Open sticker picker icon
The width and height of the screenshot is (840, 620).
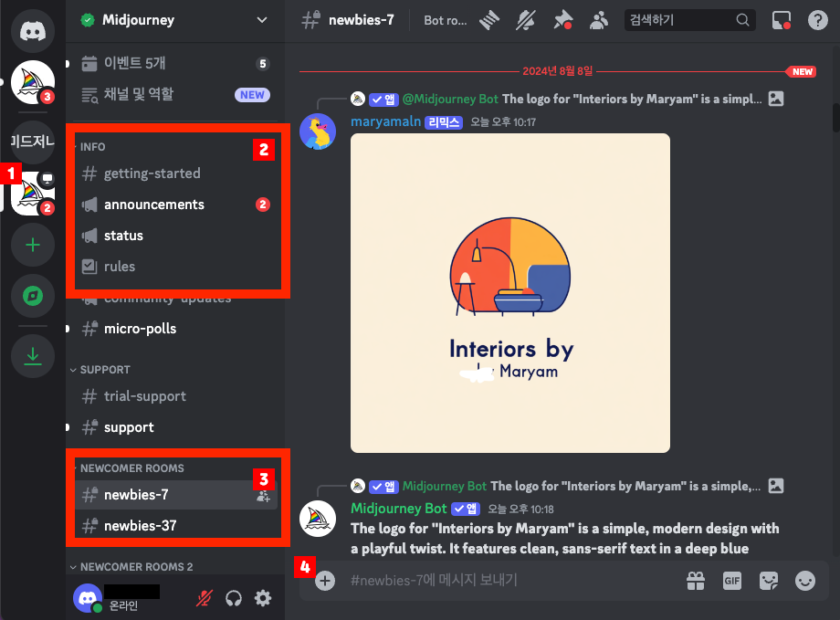[768, 581]
